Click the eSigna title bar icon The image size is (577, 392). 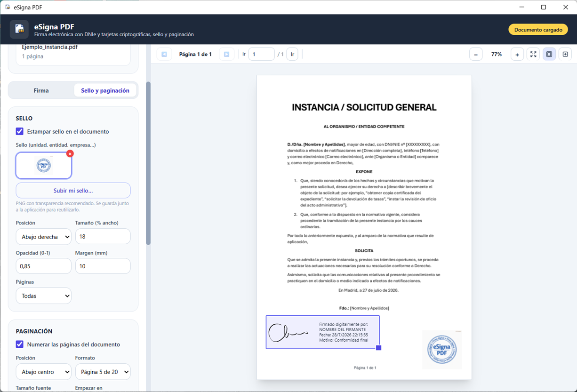(x=7, y=7)
